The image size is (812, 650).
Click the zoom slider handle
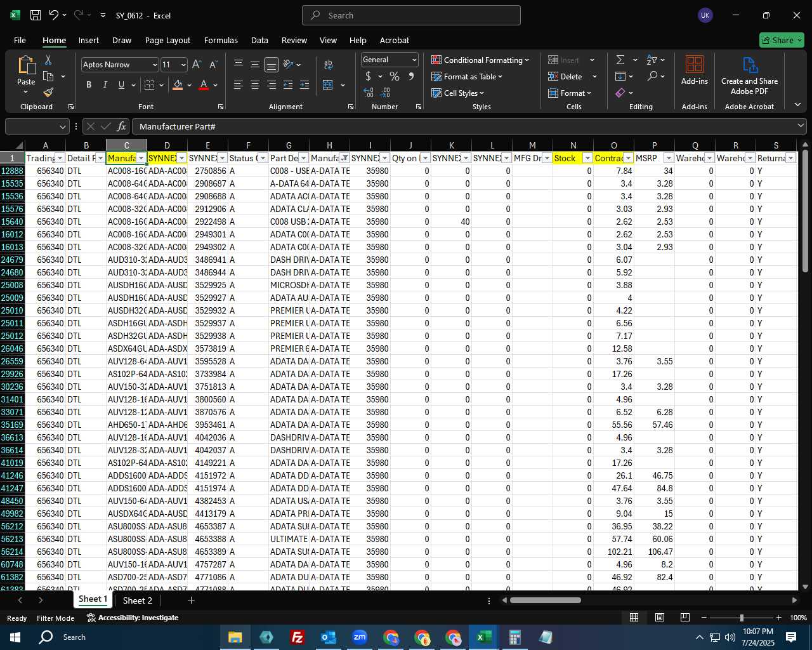coord(742,618)
